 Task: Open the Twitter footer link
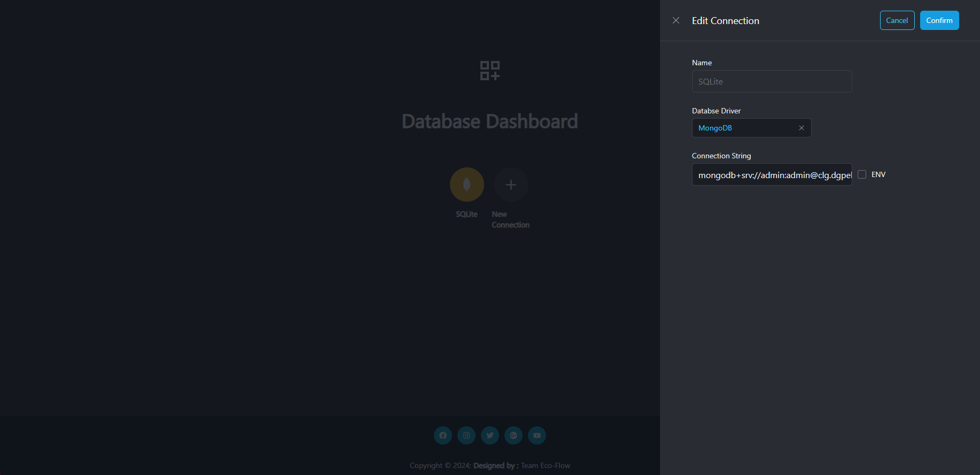tap(490, 435)
